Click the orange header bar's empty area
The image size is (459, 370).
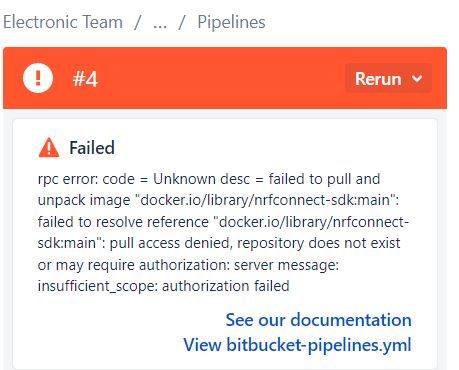[x=220, y=78]
